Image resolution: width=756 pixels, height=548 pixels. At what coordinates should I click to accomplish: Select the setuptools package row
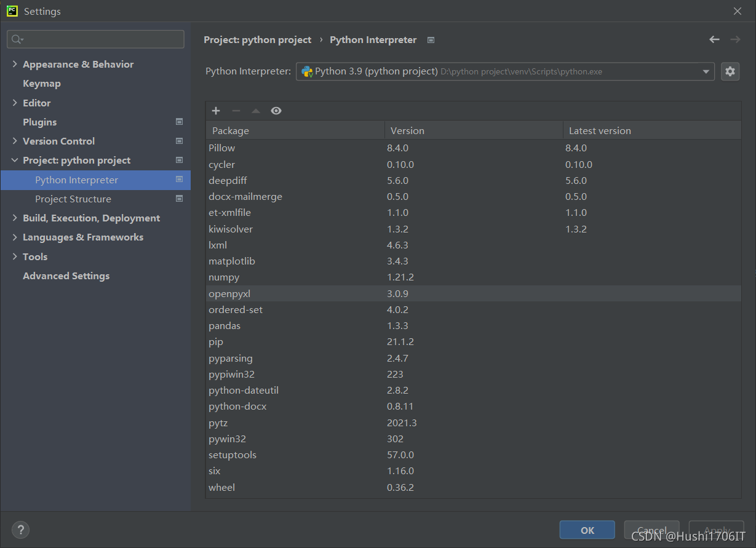(x=474, y=455)
